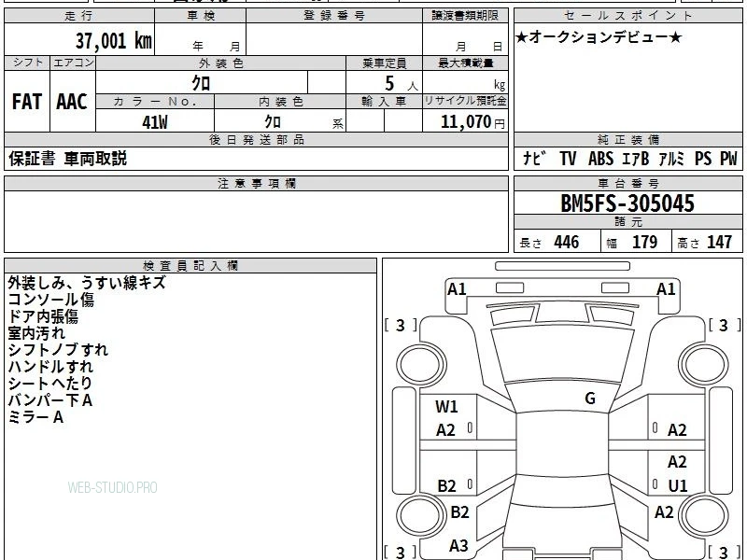Click the A3 mark on the car diagram
The height and width of the screenshot is (560, 747).
pyautogui.click(x=458, y=546)
